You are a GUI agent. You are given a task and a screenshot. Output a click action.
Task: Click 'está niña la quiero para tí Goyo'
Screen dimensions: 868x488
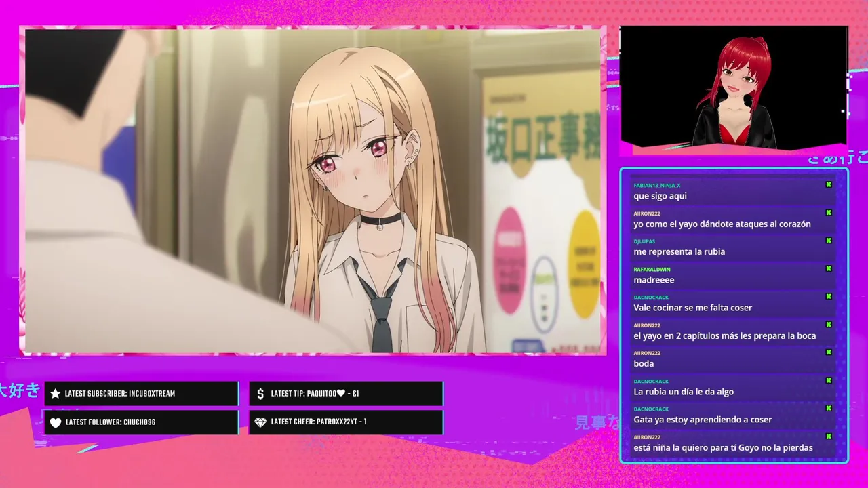[x=723, y=448]
